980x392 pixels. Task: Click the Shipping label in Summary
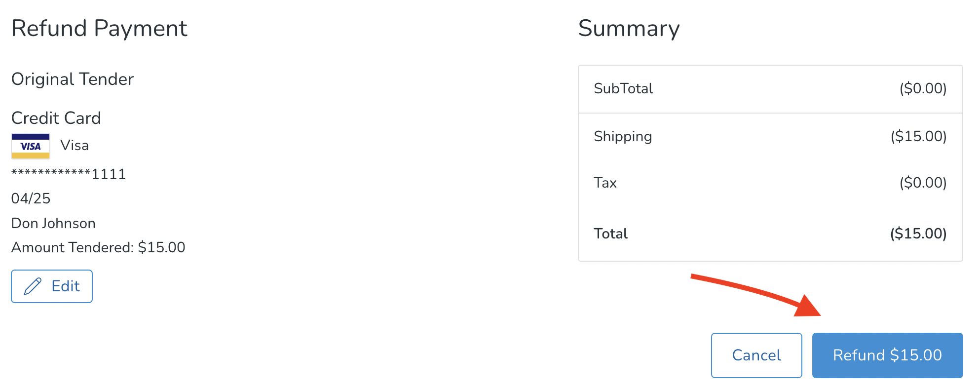(623, 136)
